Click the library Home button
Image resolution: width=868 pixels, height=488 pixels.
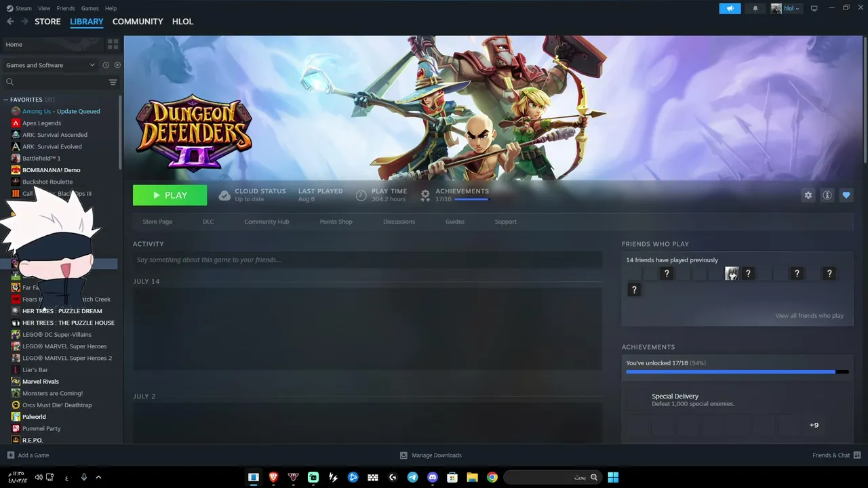(x=52, y=44)
